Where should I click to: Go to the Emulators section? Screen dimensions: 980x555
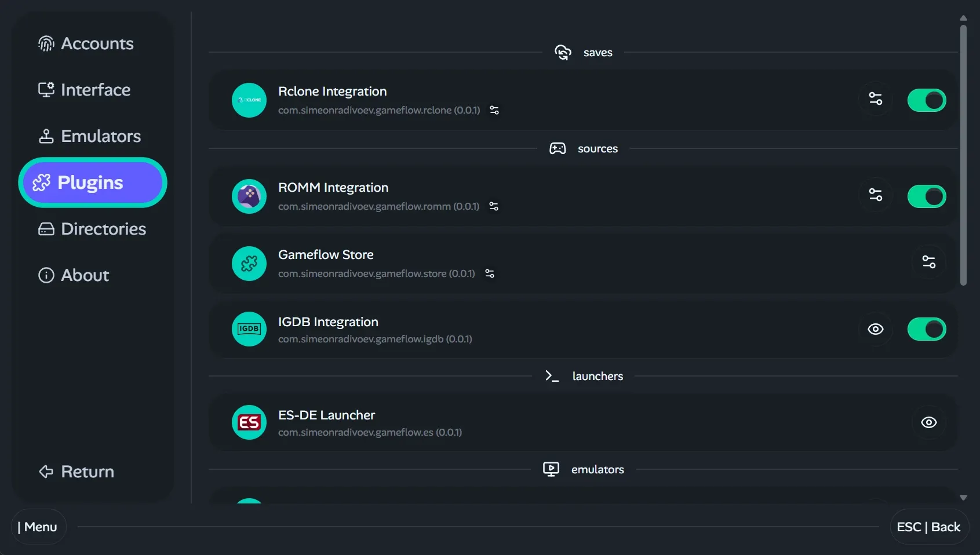[93, 136]
